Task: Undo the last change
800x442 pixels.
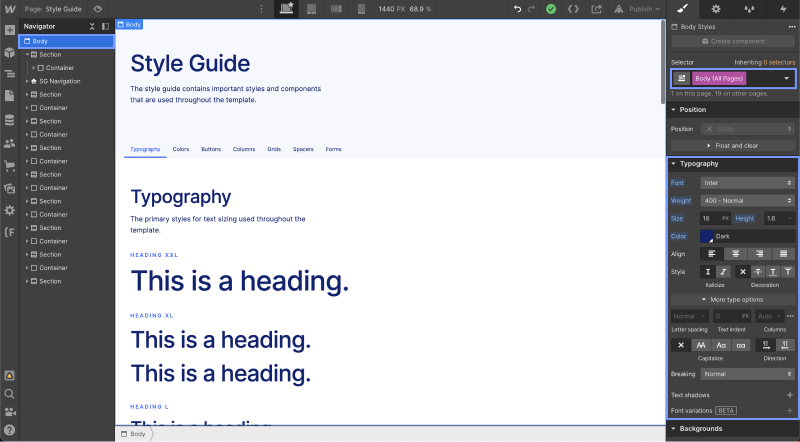Action: pos(517,9)
